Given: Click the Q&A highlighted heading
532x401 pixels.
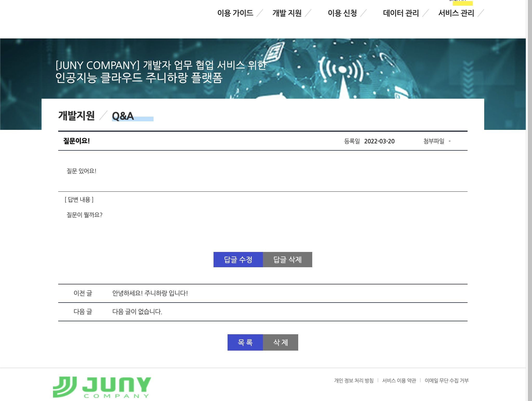Looking at the screenshot, I should click(x=123, y=116).
